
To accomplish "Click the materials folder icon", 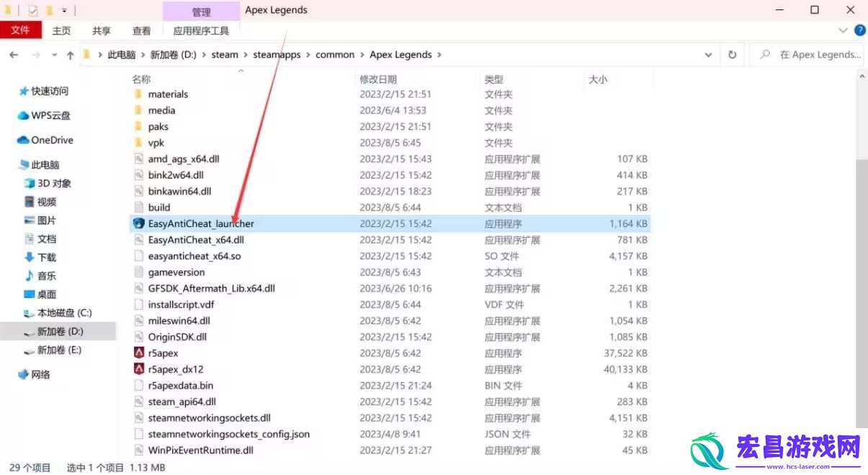I will click(139, 94).
